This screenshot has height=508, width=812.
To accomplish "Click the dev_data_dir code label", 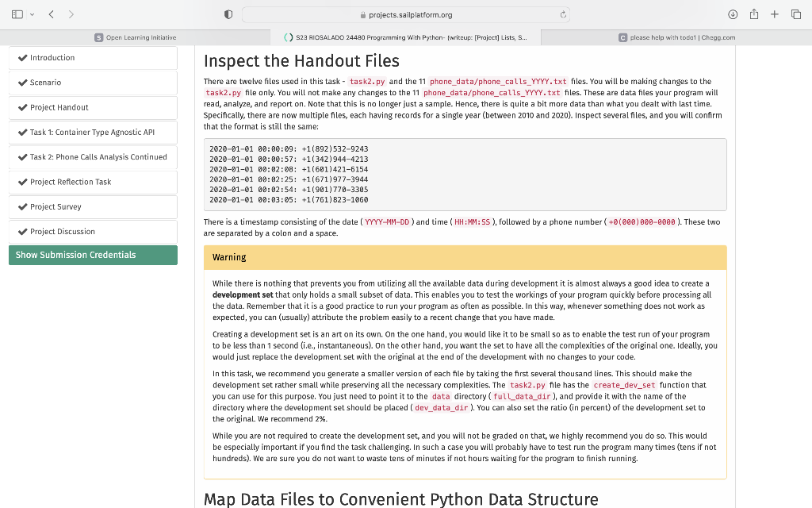I will click(441, 408).
